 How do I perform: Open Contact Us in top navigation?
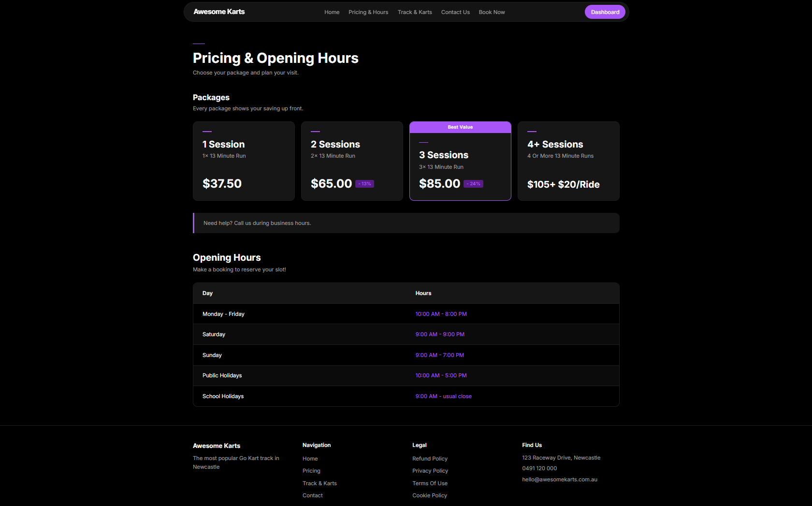[455, 12]
